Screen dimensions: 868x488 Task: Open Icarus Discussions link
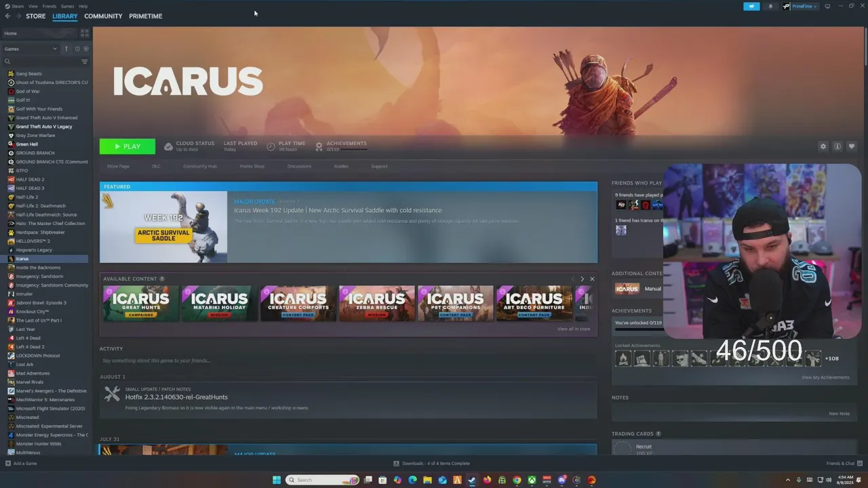pyautogui.click(x=299, y=166)
